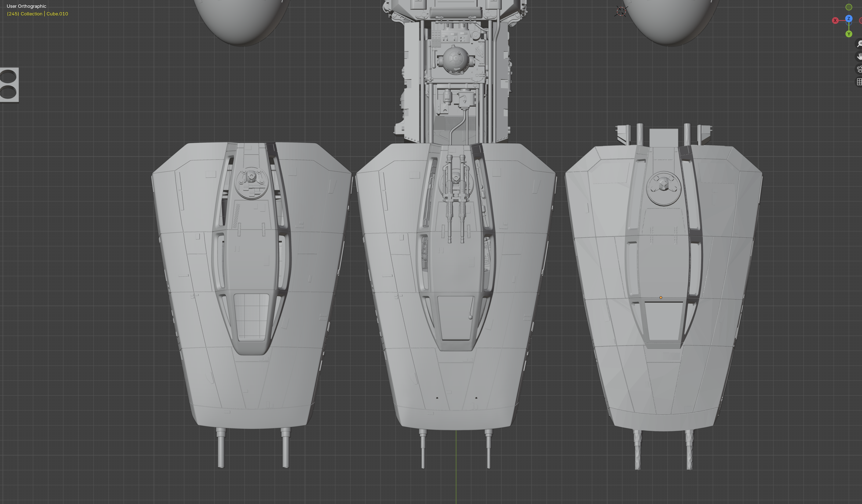Click the red X axis gizmo handle
862x504 pixels.
coord(835,21)
